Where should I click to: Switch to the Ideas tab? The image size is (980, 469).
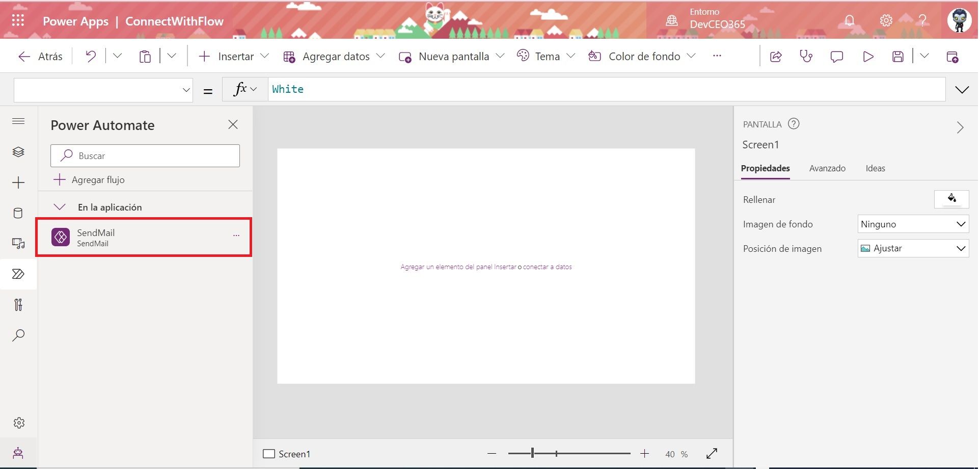point(875,168)
